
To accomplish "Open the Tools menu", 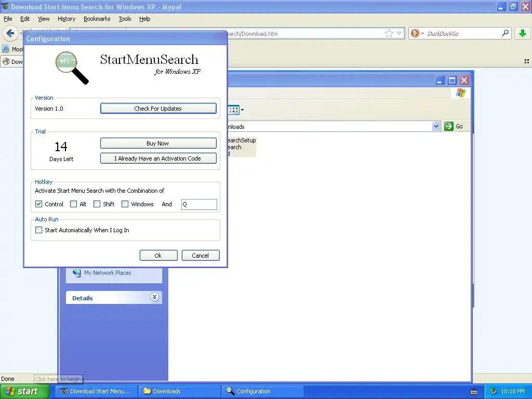I will [x=125, y=19].
